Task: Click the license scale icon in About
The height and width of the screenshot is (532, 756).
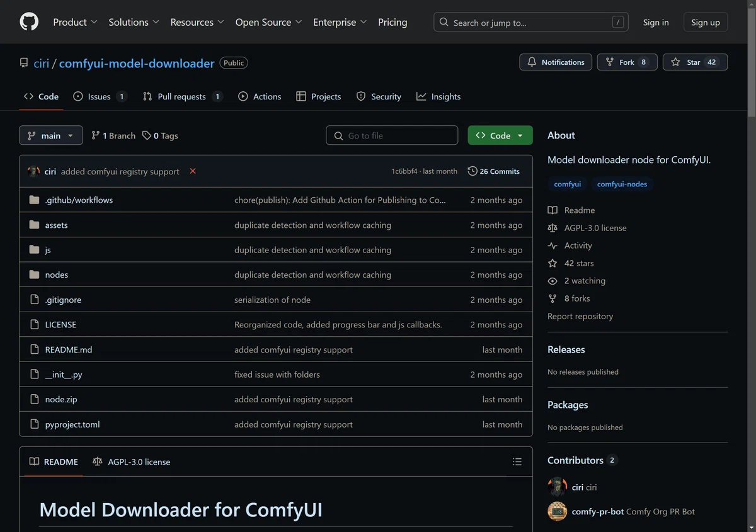Action: point(553,228)
